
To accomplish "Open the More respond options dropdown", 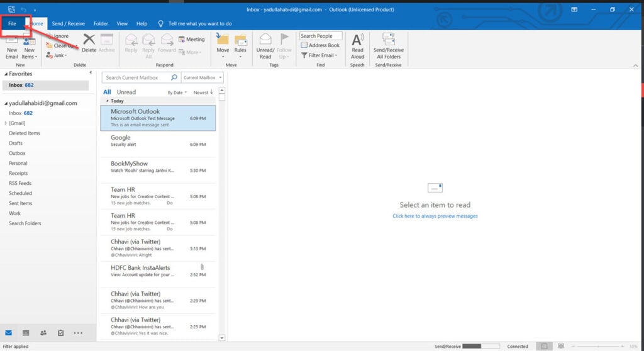I will click(x=190, y=52).
